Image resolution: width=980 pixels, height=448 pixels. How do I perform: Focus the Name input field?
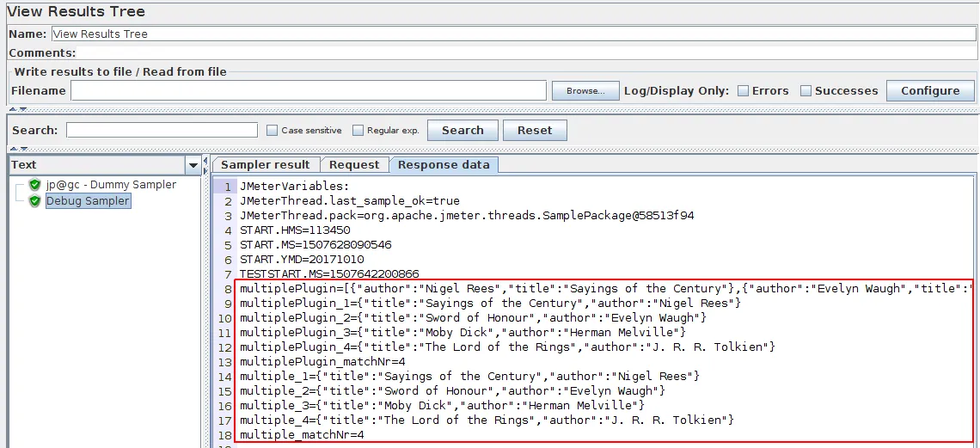(513, 34)
